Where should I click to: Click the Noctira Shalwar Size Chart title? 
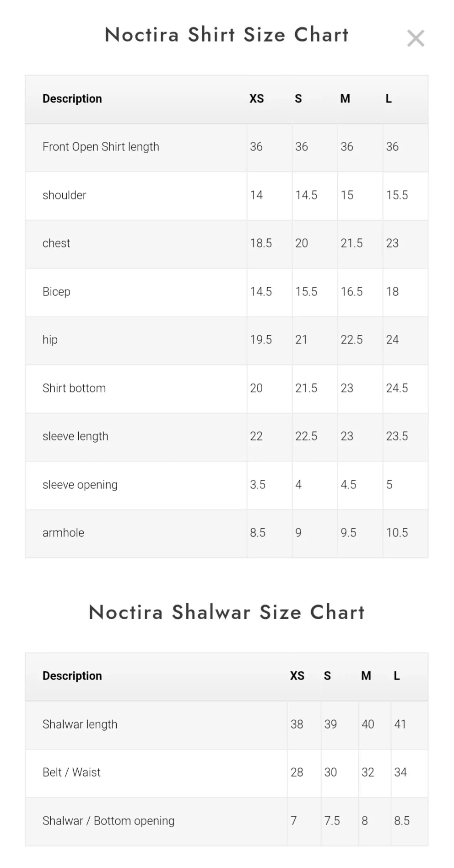pos(227,612)
